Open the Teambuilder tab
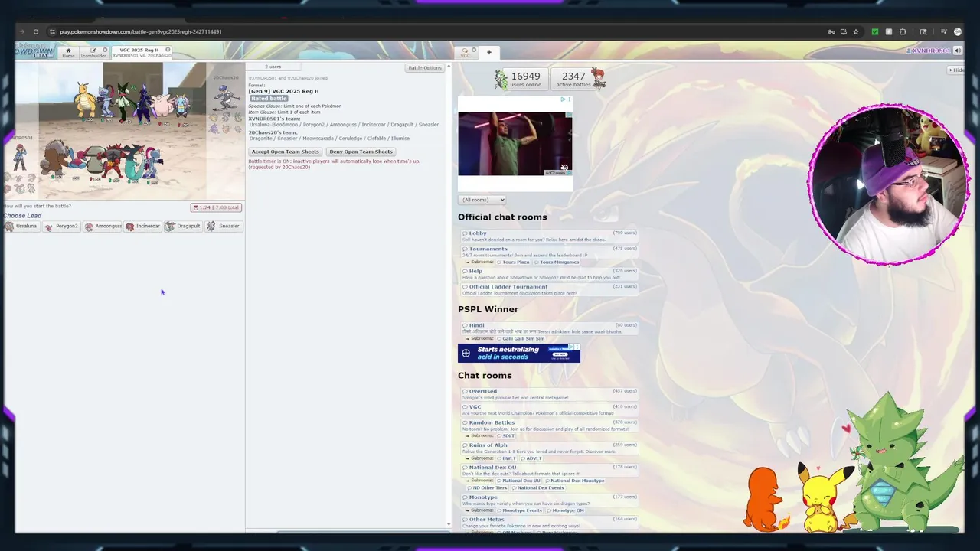 [x=93, y=53]
